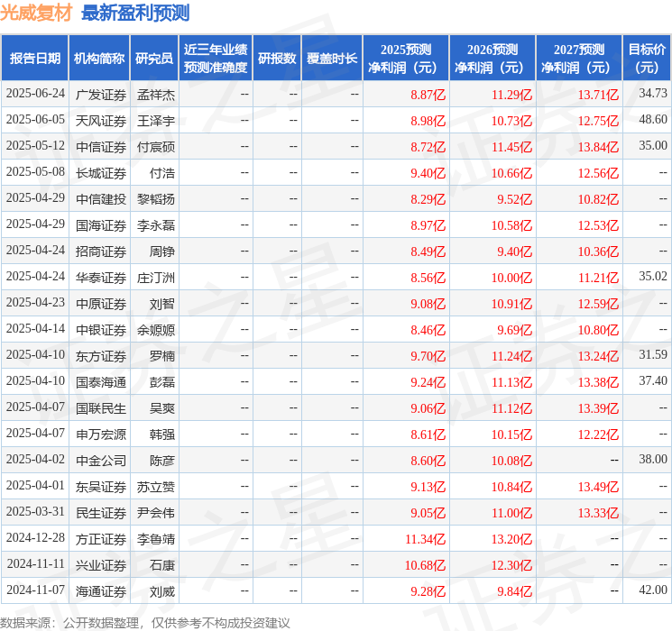
Task: Click the 数据来源 disclaimer footer text
Action: (x=145, y=622)
